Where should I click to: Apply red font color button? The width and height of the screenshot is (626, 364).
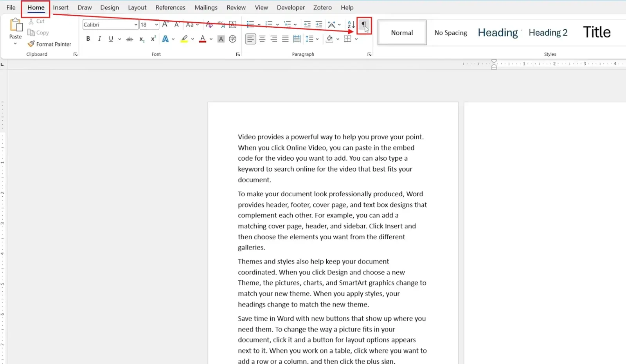(x=203, y=39)
